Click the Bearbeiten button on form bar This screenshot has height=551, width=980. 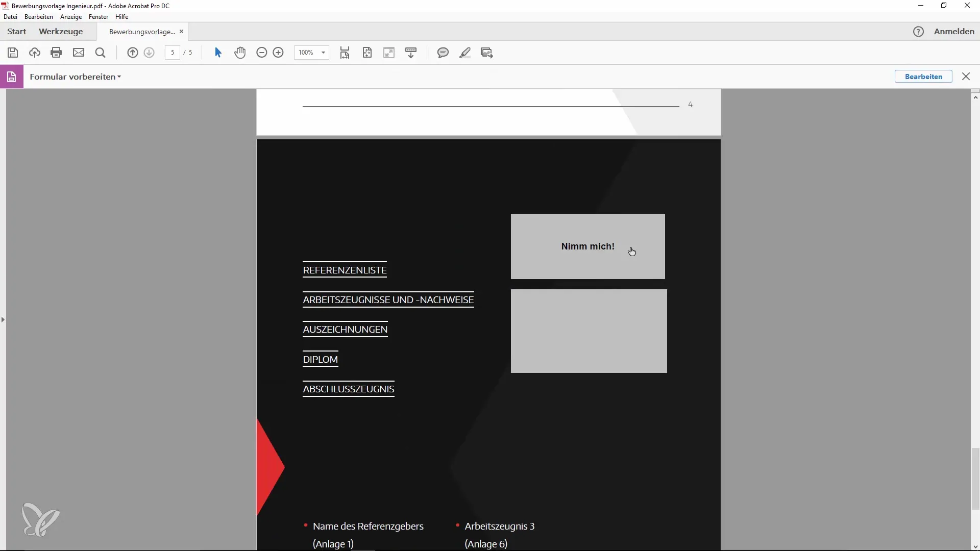(923, 77)
